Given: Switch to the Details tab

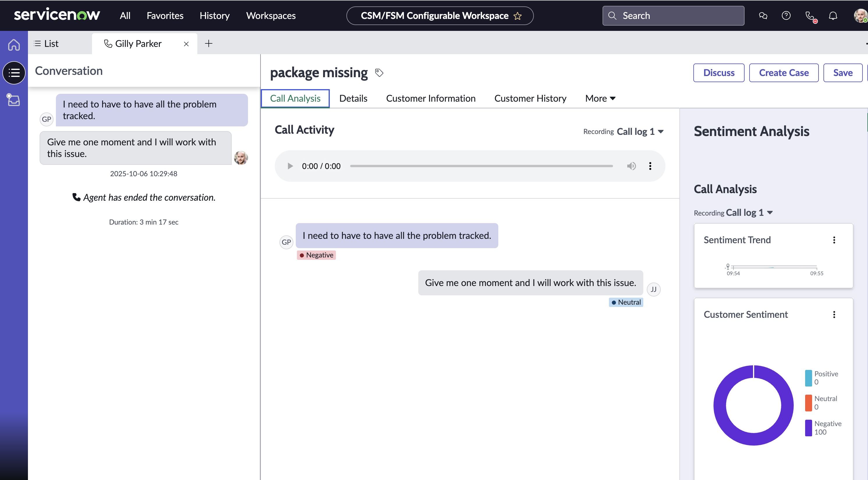Looking at the screenshot, I should [353, 98].
